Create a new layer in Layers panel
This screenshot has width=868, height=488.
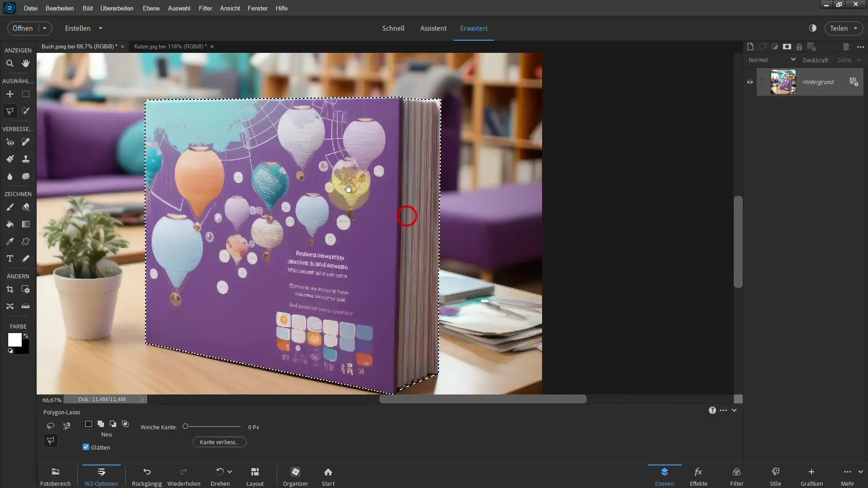click(750, 47)
